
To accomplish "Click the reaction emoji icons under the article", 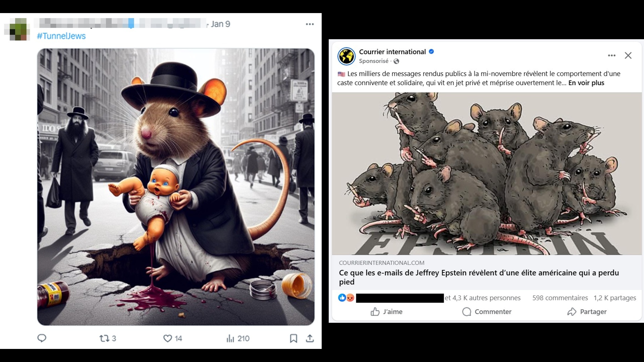I will [x=346, y=298].
